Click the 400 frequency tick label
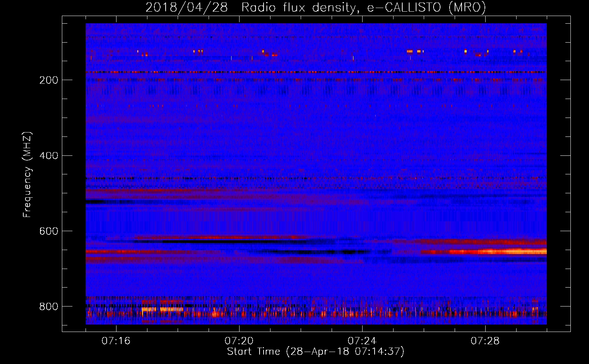The image size is (589, 364). pyautogui.click(x=49, y=156)
